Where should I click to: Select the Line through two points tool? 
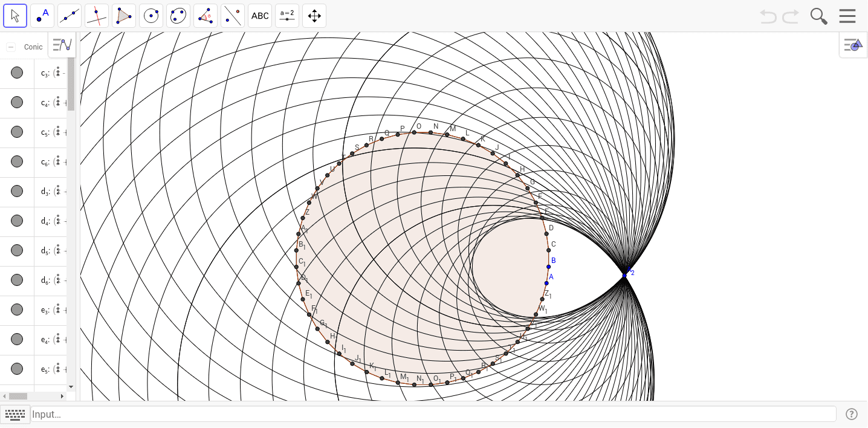click(x=70, y=16)
